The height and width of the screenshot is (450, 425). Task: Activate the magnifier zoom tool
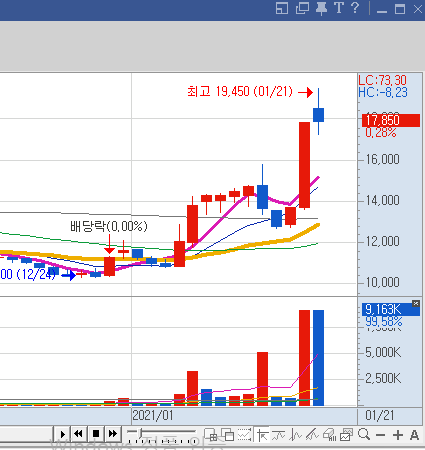click(x=364, y=435)
